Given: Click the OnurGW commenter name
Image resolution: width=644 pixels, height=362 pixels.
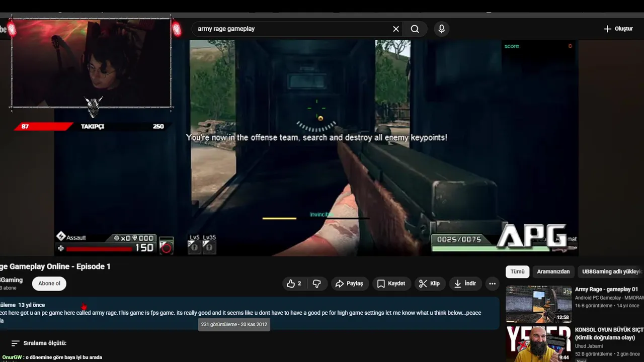Looking at the screenshot, I should point(12,357).
